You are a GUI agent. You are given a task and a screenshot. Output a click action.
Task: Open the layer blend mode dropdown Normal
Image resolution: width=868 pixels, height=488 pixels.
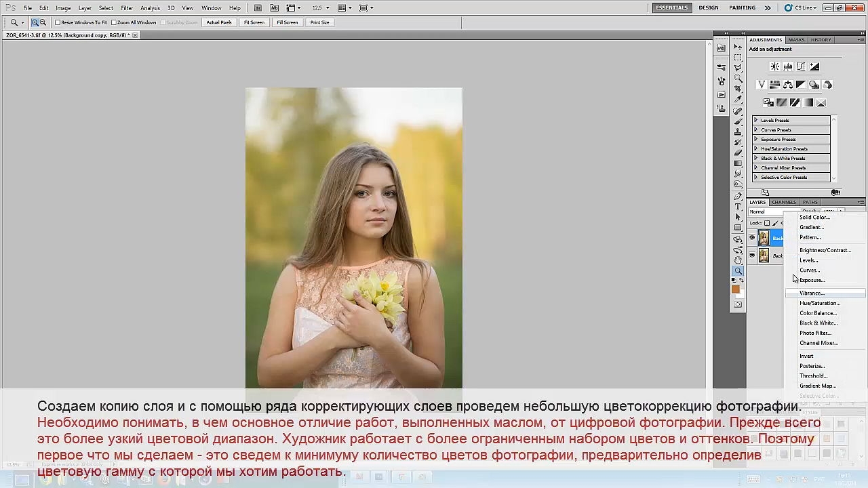coord(766,211)
